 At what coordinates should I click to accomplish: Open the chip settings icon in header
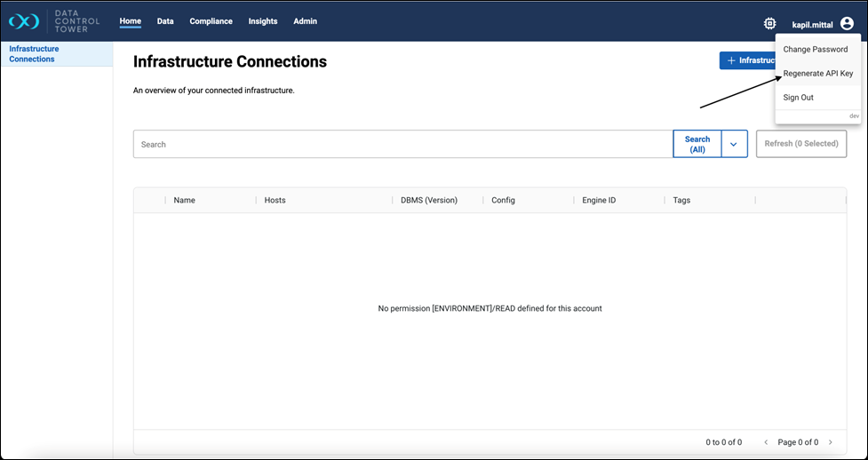click(769, 24)
